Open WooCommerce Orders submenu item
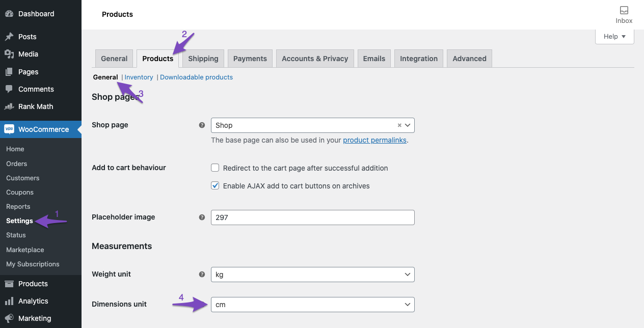 pos(17,164)
